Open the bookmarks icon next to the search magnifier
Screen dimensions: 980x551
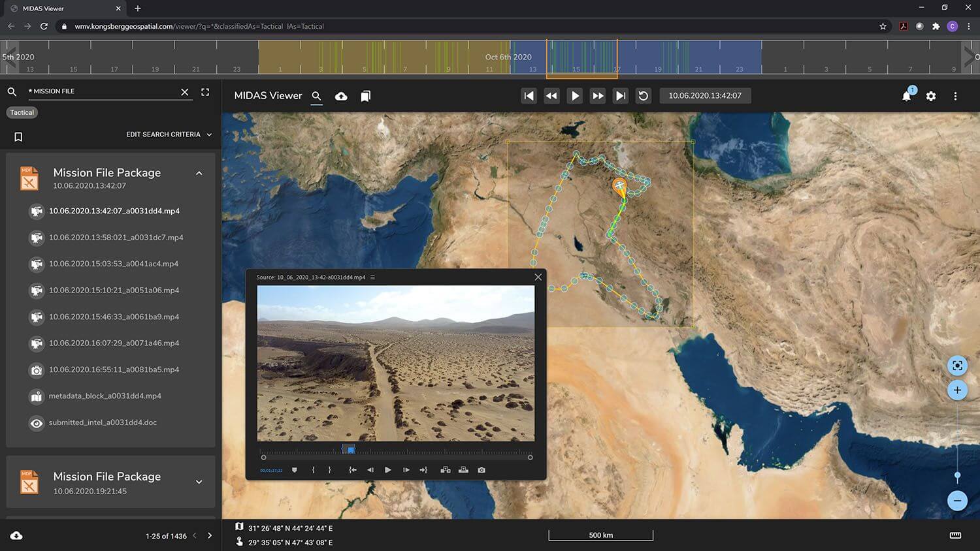tap(365, 95)
